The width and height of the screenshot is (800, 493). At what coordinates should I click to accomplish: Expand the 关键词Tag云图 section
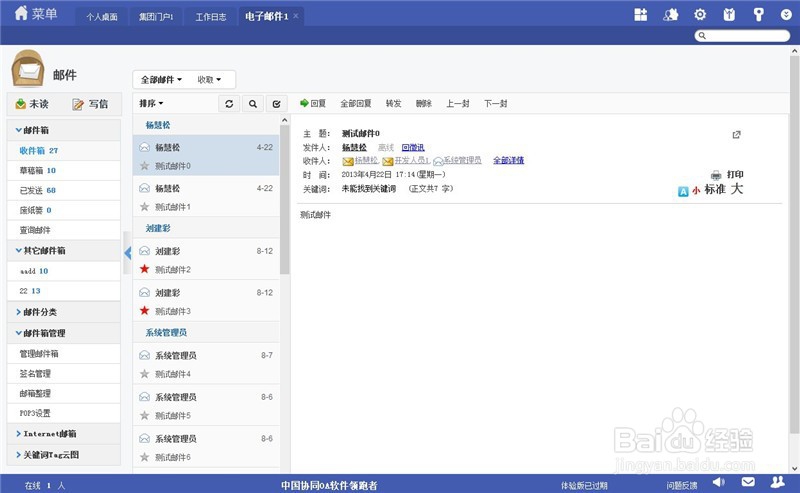coord(64,455)
